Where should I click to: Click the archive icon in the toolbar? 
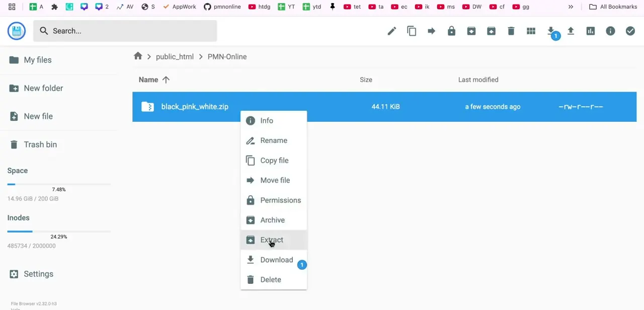click(x=471, y=31)
